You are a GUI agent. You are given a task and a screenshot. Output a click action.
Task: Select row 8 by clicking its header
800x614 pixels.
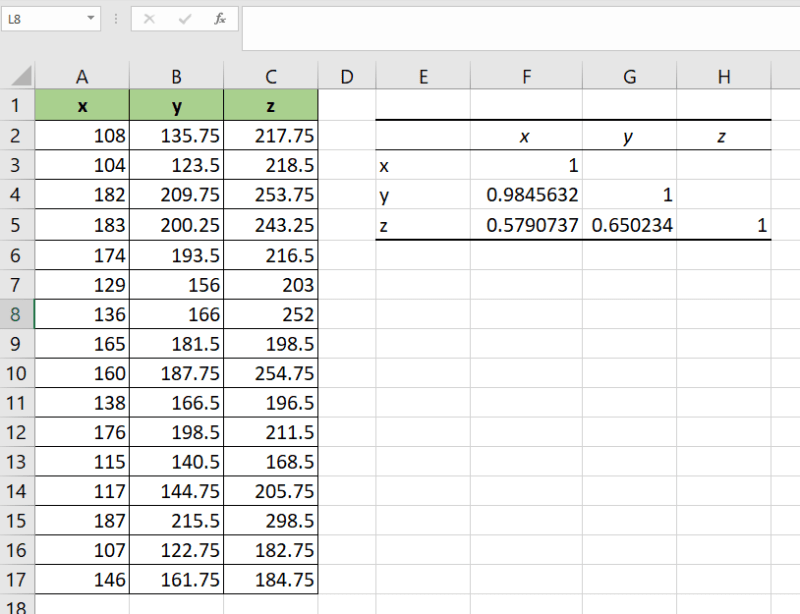pyautogui.click(x=18, y=315)
